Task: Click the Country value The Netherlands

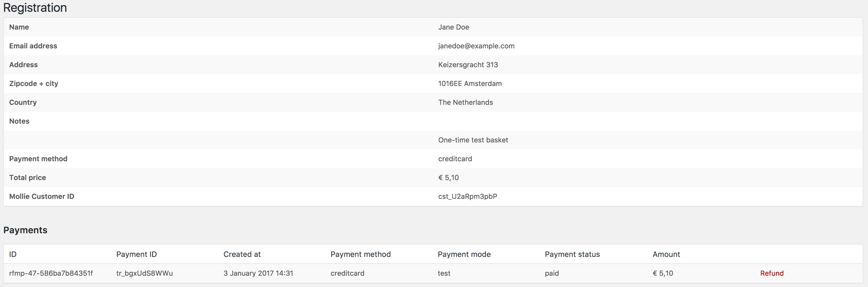Action: 465,102
